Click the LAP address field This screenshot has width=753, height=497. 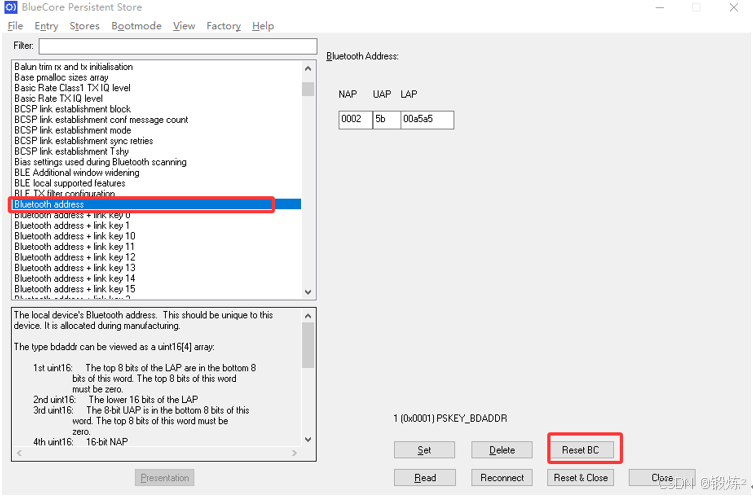[427, 120]
